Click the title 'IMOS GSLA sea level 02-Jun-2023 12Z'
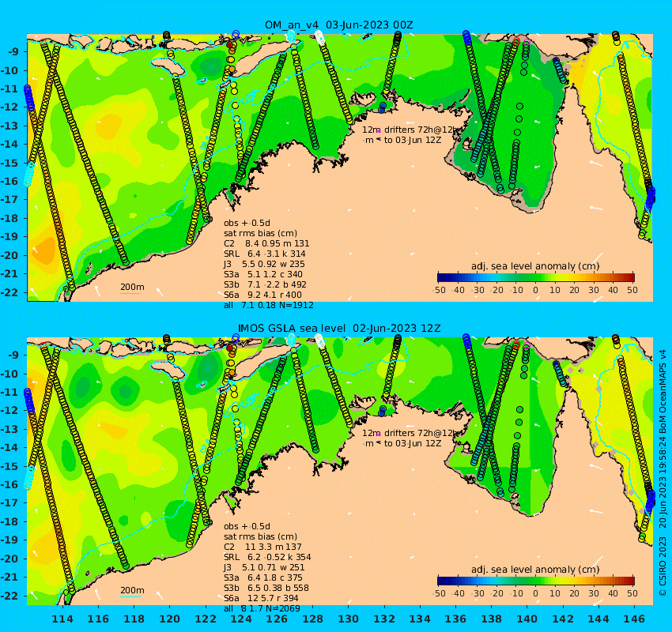The width and height of the screenshot is (672, 632). click(x=339, y=329)
